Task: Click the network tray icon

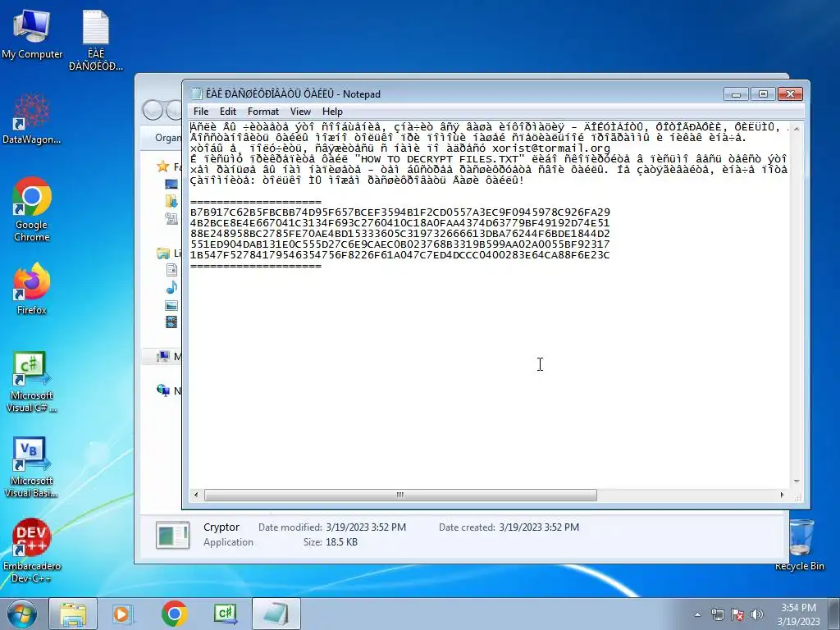Action: [717, 614]
